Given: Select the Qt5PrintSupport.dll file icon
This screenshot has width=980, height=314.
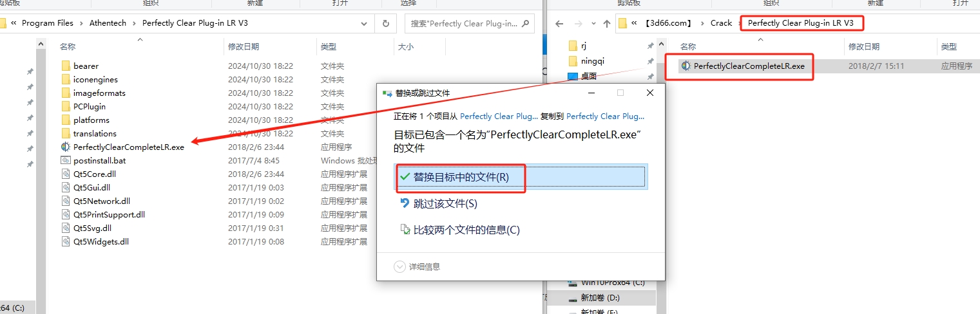Looking at the screenshot, I should coord(65,214).
